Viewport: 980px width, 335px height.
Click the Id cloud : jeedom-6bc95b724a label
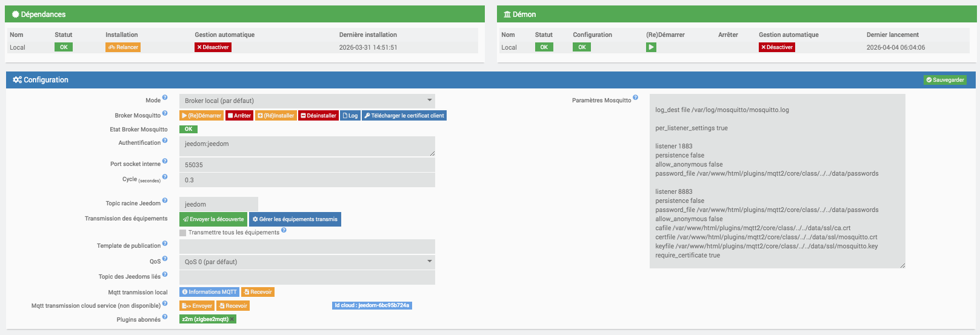point(372,305)
